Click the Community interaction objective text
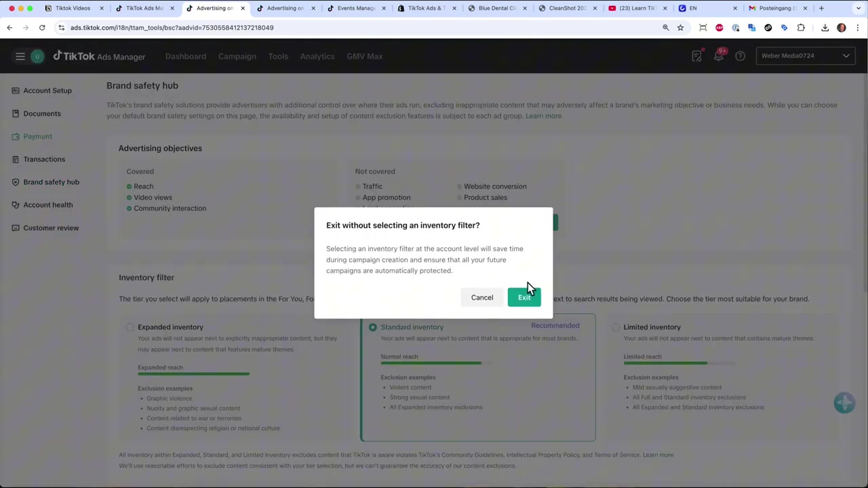Viewport: 868px width, 488px height. (170, 208)
